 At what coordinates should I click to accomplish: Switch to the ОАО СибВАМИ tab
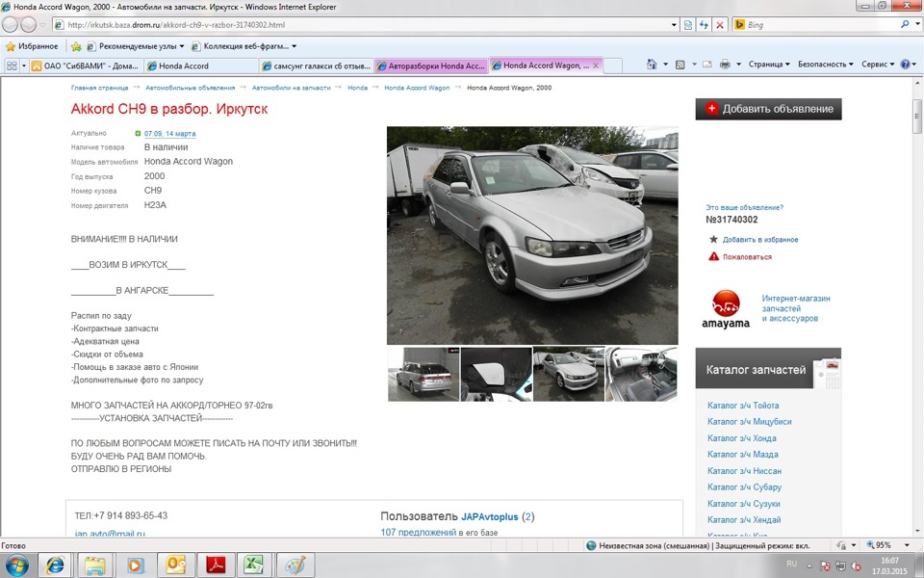(x=85, y=66)
